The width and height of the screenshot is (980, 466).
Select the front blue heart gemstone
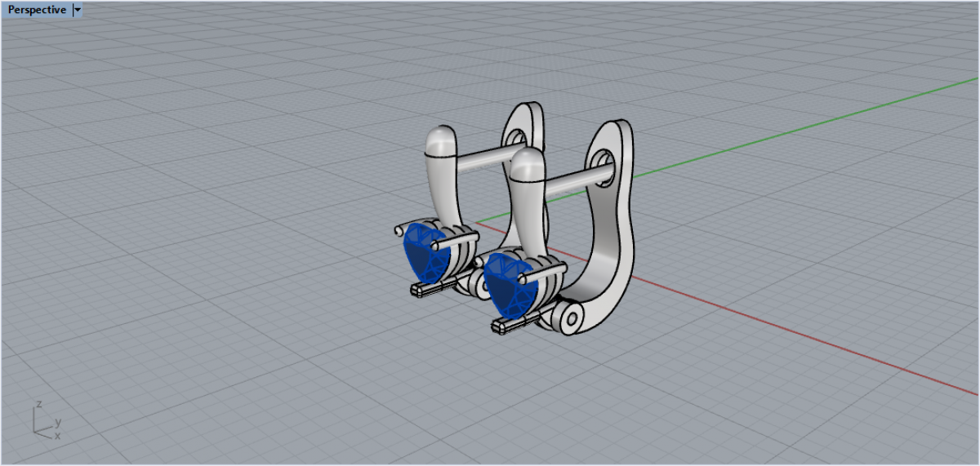tap(509, 284)
